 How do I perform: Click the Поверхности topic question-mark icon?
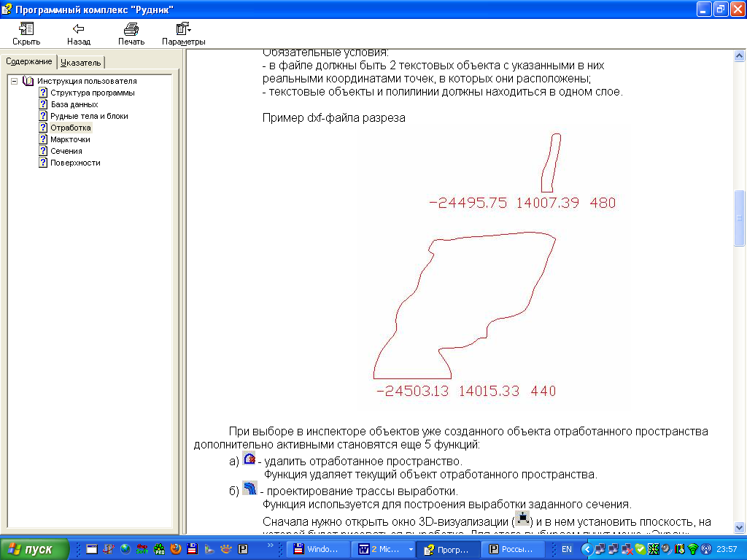pos(43,163)
